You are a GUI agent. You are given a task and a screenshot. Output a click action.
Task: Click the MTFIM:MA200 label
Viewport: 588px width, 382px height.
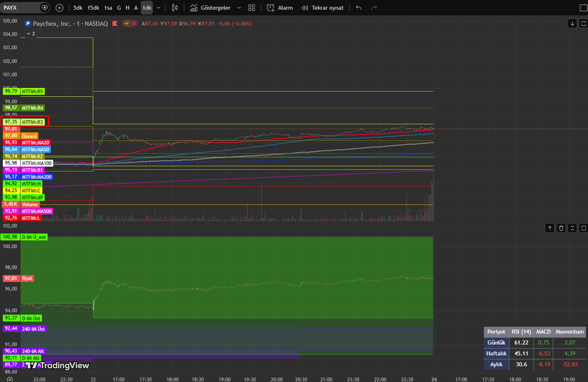(x=37, y=177)
